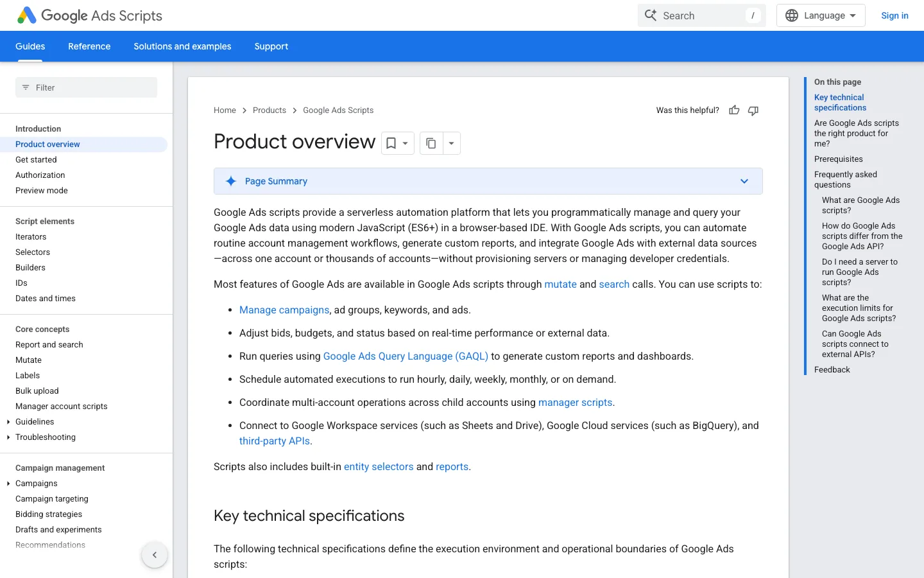924x578 pixels.
Task: Click the filter icon in the sidebar
Action: [x=26, y=87]
